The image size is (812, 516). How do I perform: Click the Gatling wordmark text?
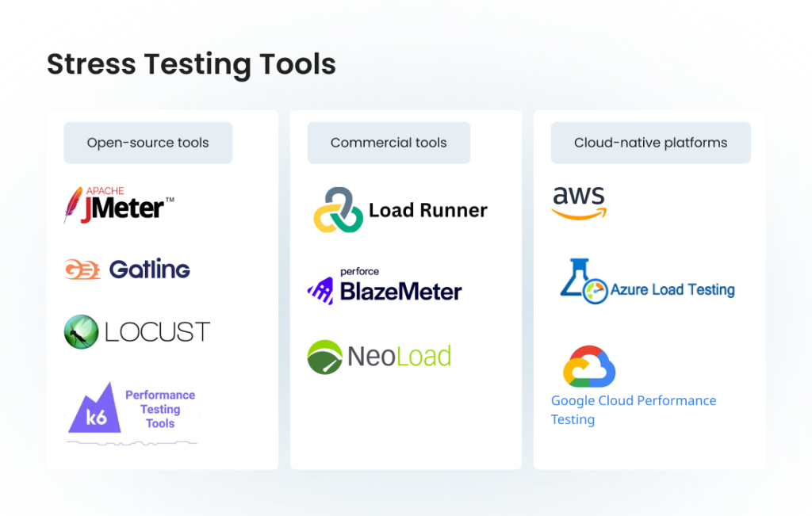point(150,269)
